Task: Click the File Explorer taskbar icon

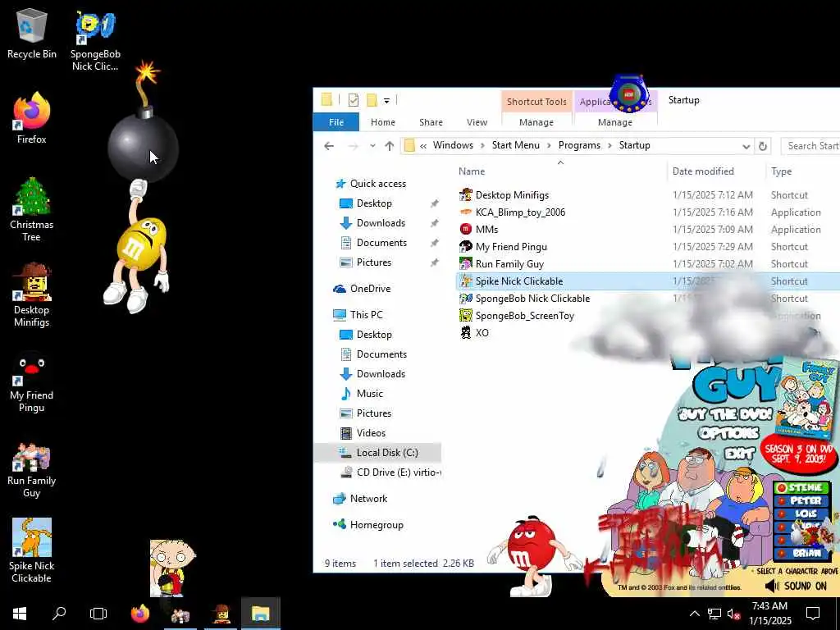Action: tap(260, 614)
